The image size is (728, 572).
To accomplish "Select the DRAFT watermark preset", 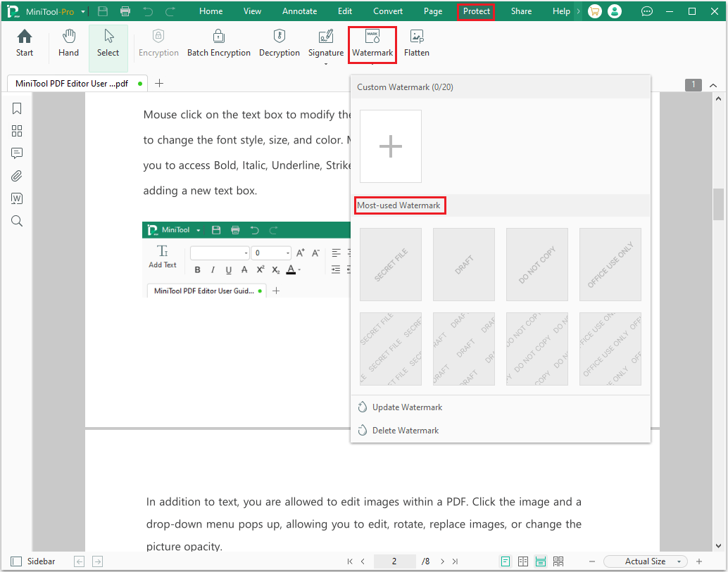I will click(x=463, y=265).
